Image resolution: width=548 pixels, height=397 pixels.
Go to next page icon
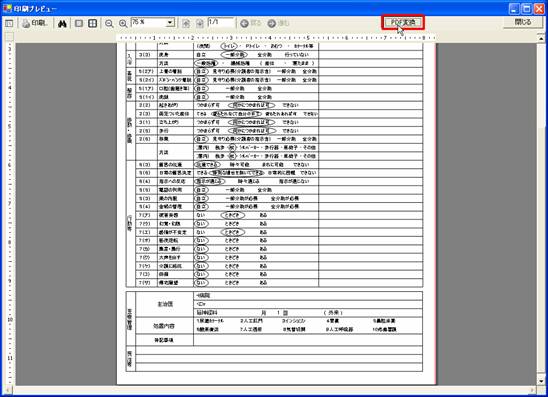200,23
